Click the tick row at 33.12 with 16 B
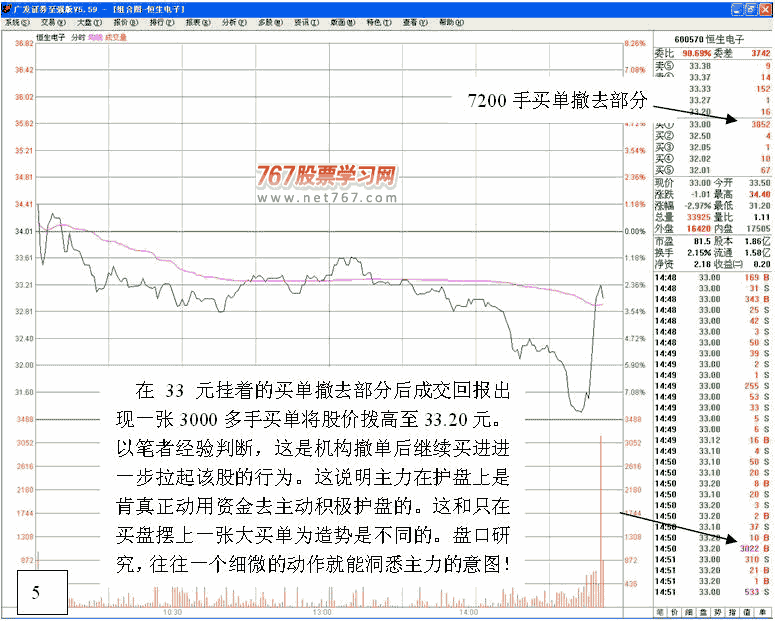The width and height of the screenshot is (775, 621). pyautogui.click(x=712, y=441)
